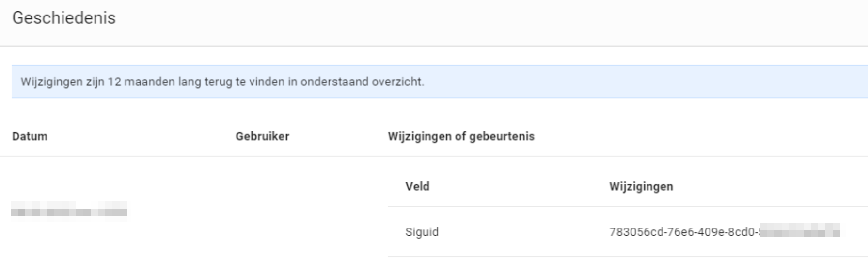The image size is (868, 261).
Task: Click the Veld sub-column header
Action: pos(417,186)
